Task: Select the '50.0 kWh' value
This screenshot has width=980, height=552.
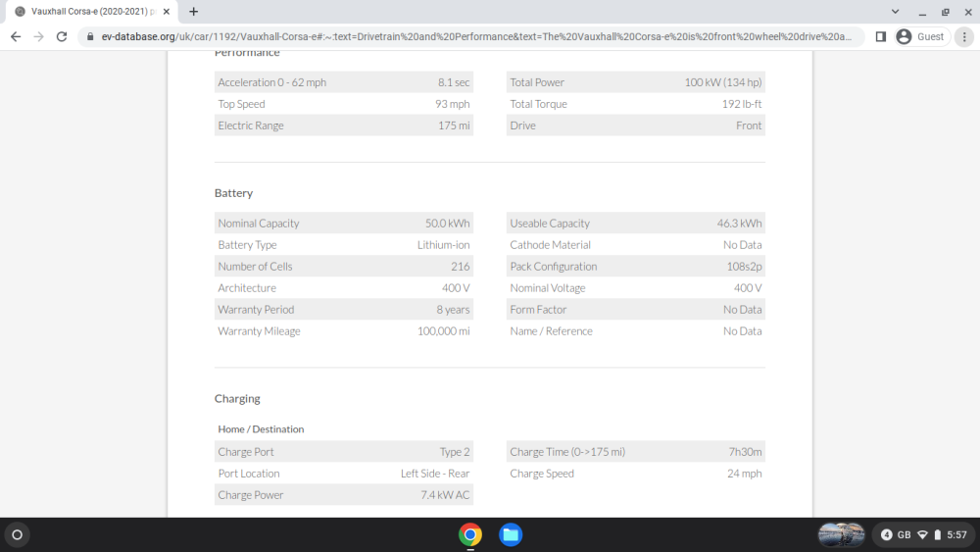Action: [x=448, y=224]
